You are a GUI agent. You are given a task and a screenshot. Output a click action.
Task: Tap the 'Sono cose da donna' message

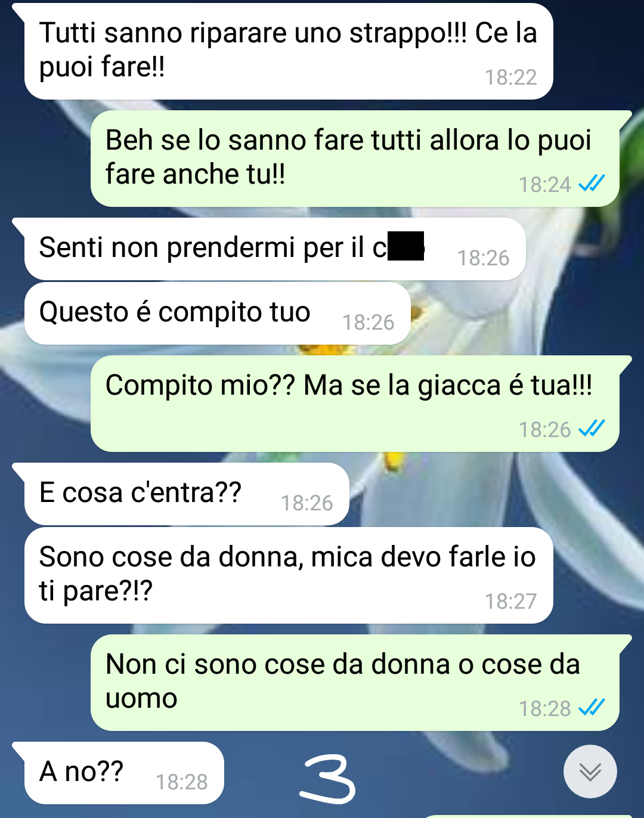[x=289, y=575]
